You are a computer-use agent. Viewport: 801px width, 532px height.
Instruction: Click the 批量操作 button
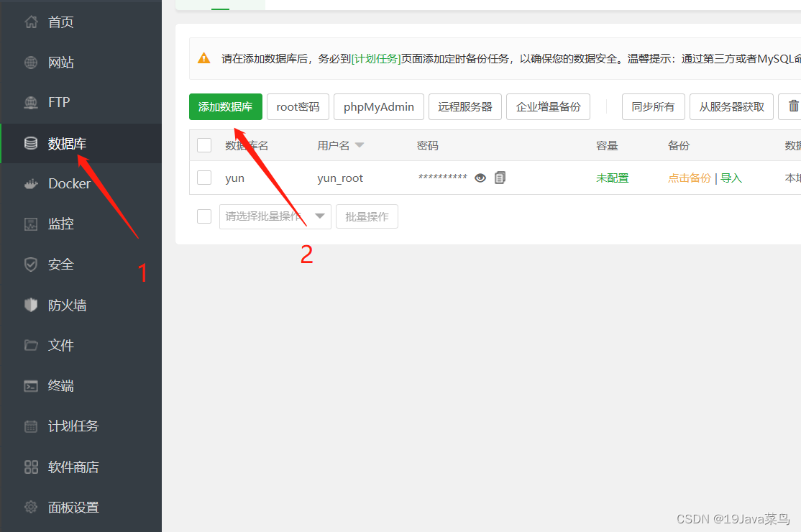(367, 216)
